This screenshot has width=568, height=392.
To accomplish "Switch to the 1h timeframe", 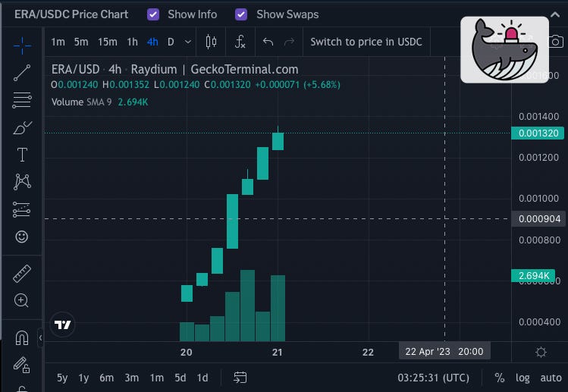I will pos(132,42).
